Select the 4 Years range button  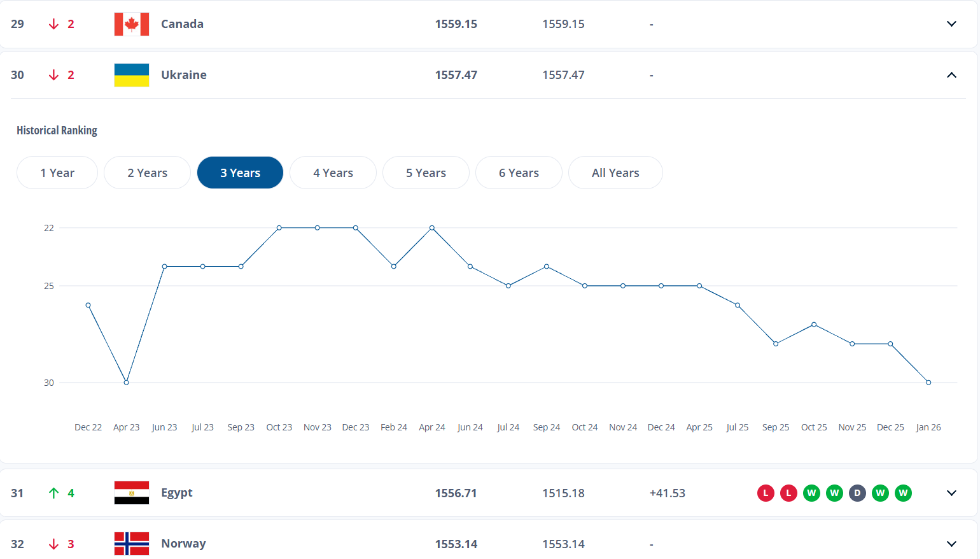pos(333,173)
